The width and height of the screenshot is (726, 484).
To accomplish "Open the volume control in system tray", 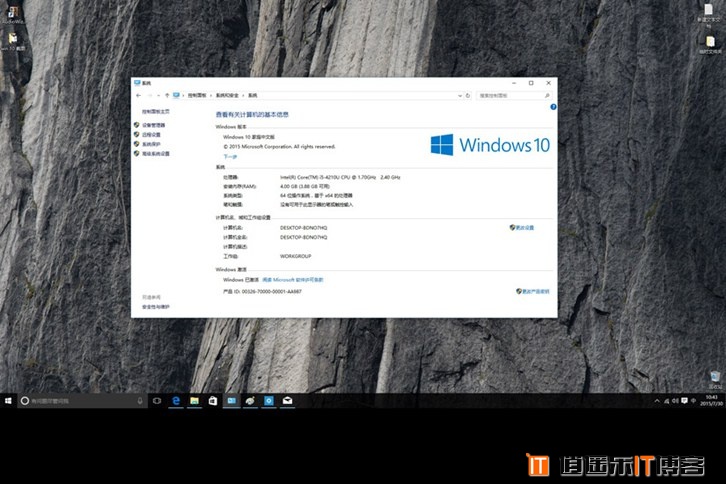I will point(676,401).
